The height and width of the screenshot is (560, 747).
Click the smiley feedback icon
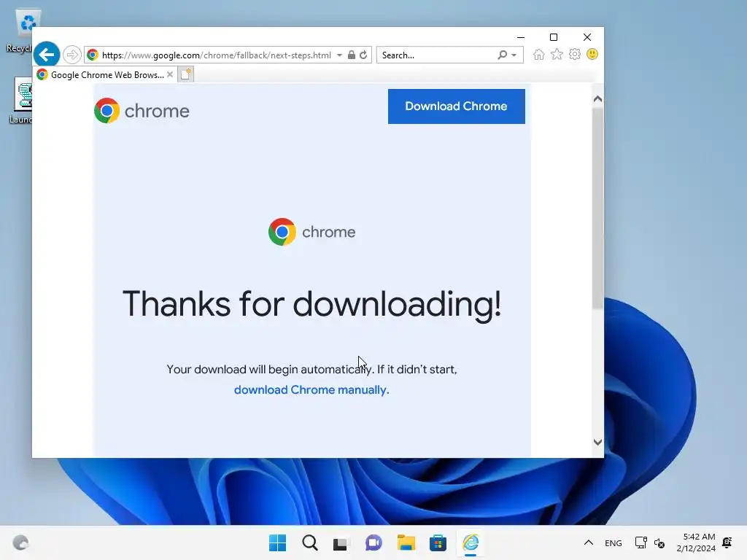pyautogui.click(x=592, y=54)
